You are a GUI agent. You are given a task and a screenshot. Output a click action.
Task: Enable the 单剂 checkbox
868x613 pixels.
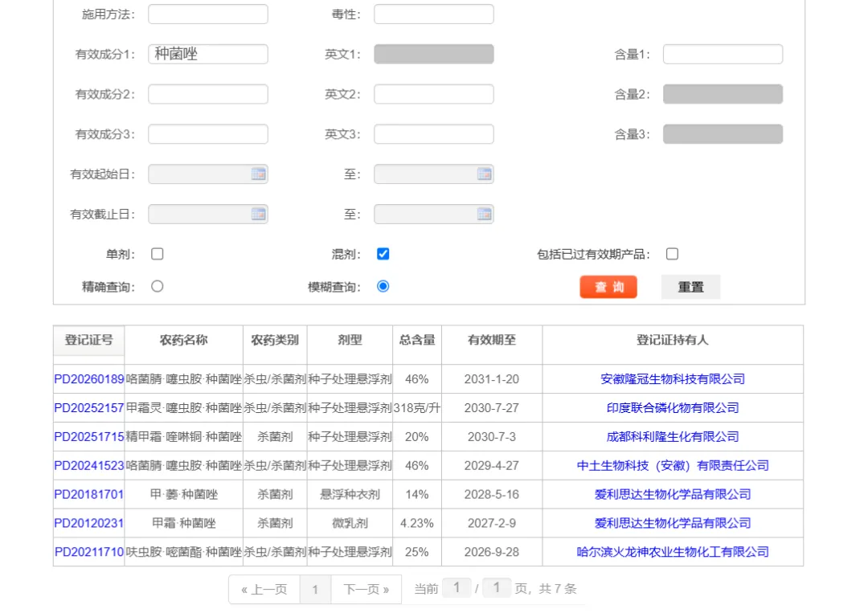[x=157, y=253]
